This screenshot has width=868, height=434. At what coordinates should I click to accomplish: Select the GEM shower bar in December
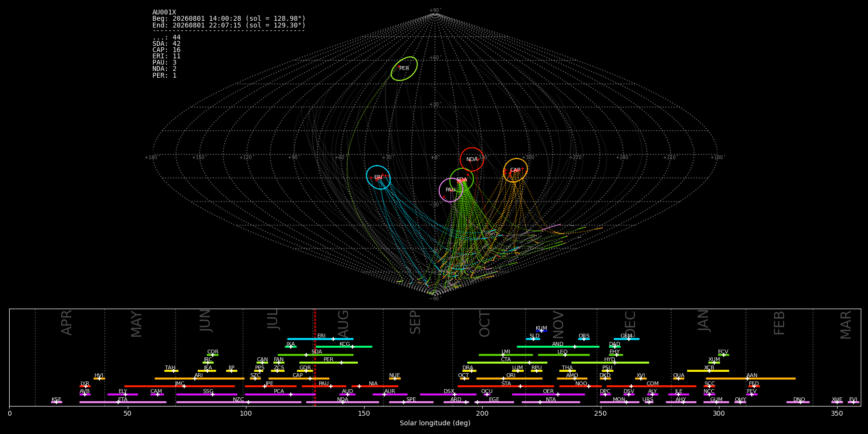tap(626, 339)
